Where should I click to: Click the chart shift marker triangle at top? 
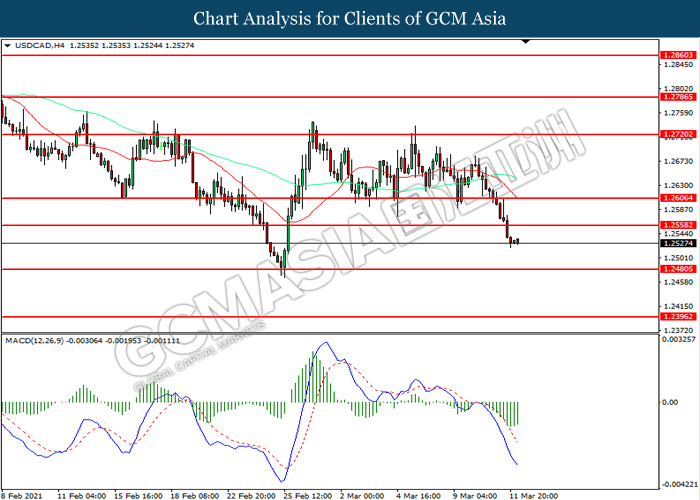[526, 42]
